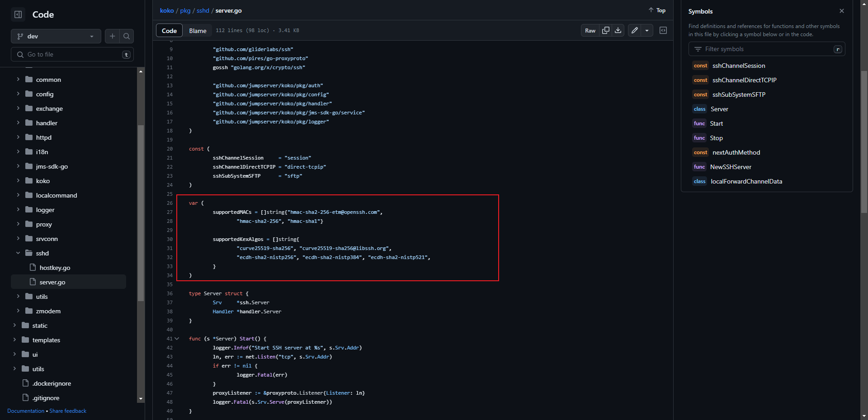Search branches using the magnifier icon

coord(127,36)
